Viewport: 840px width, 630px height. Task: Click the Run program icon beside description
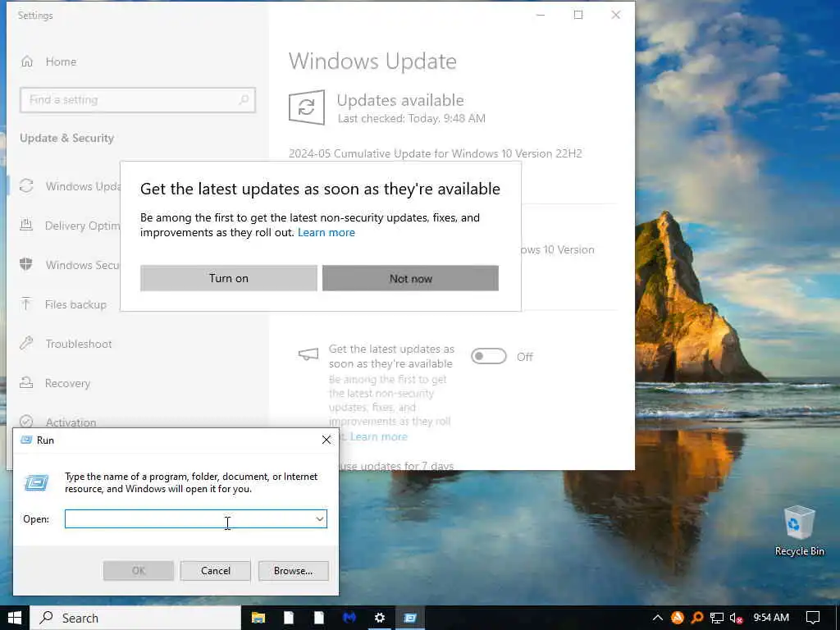pyautogui.click(x=36, y=482)
